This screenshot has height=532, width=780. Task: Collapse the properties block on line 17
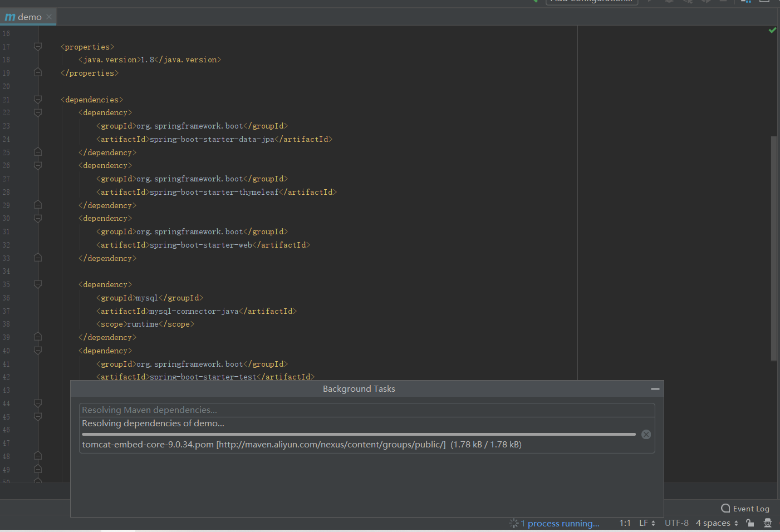(x=38, y=47)
